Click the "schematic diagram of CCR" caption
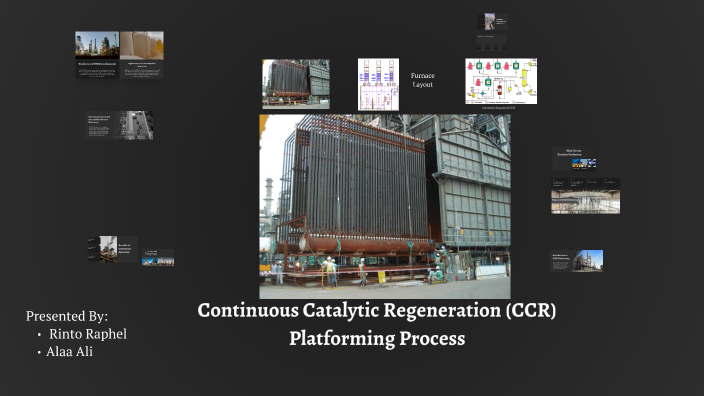The width and height of the screenshot is (704, 396). pyautogui.click(x=498, y=108)
